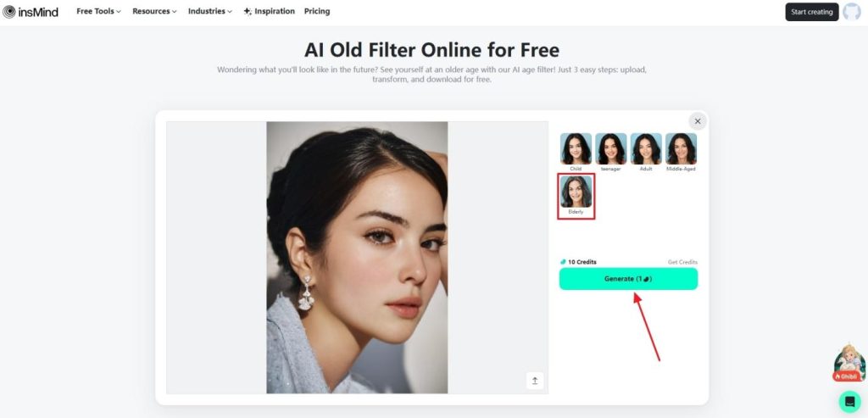Click the Generate button
Image resolution: width=868 pixels, height=418 pixels.
[628, 279]
